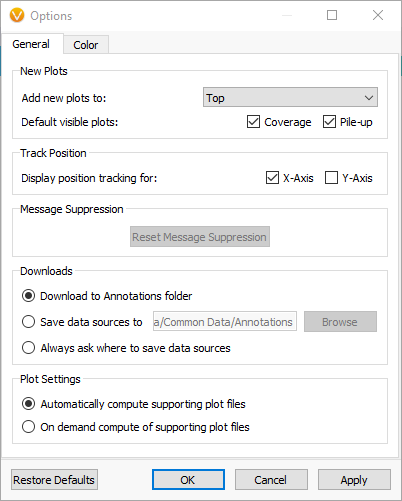Choose On demand compute of plot files
Image resolution: width=402 pixels, height=501 pixels.
(28, 427)
